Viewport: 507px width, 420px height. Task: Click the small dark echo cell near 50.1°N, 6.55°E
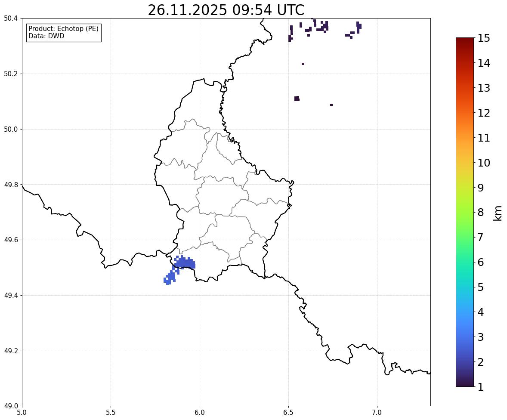[x=297, y=99]
